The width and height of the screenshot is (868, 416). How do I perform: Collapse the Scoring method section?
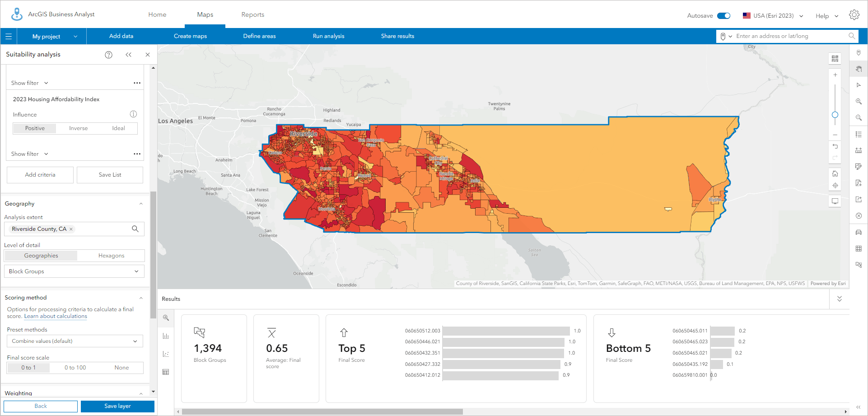[x=141, y=298]
